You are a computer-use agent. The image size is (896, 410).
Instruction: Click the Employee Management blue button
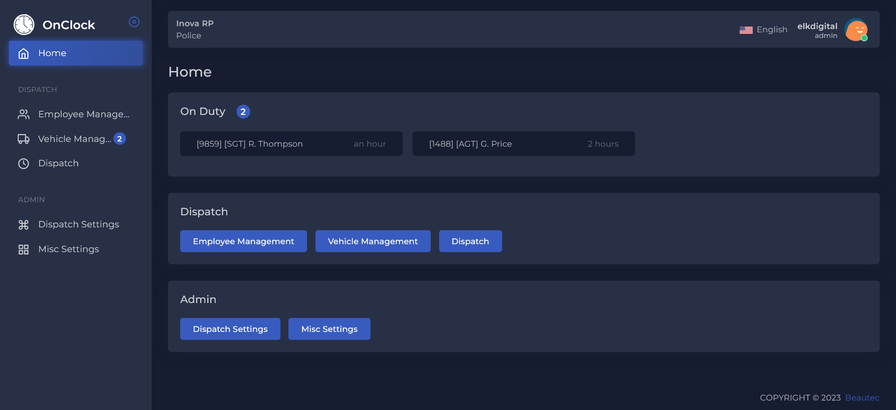coord(243,241)
